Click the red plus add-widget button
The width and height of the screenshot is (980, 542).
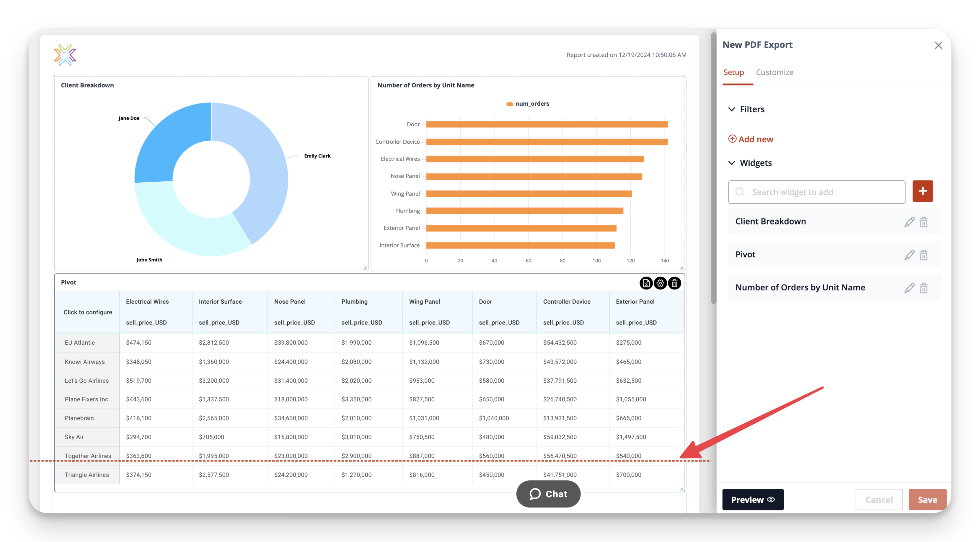pos(922,191)
